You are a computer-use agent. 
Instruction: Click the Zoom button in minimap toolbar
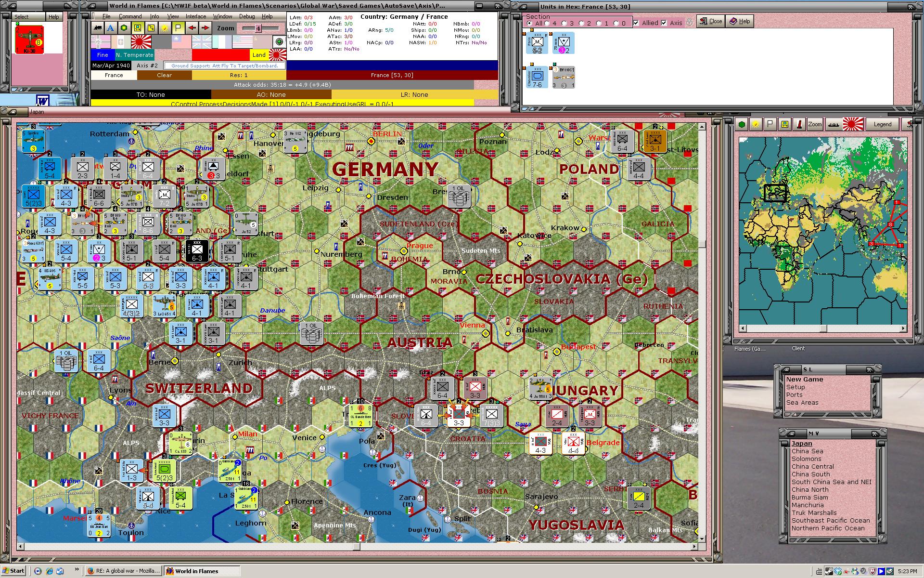coord(815,124)
